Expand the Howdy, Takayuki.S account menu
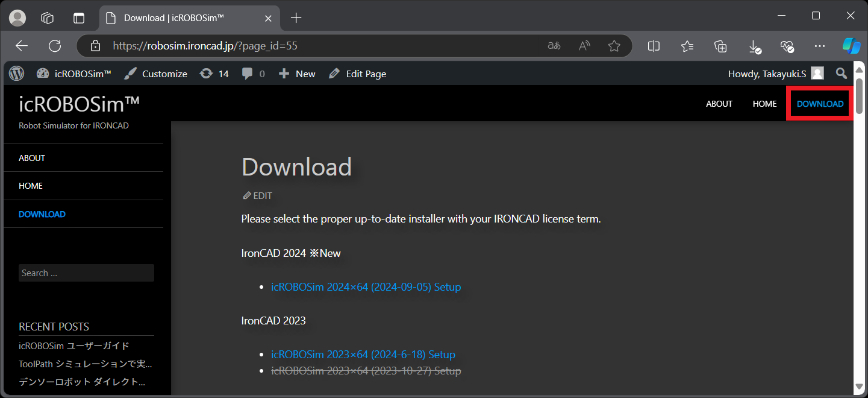868x398 pixels. [x=775, y=74]
